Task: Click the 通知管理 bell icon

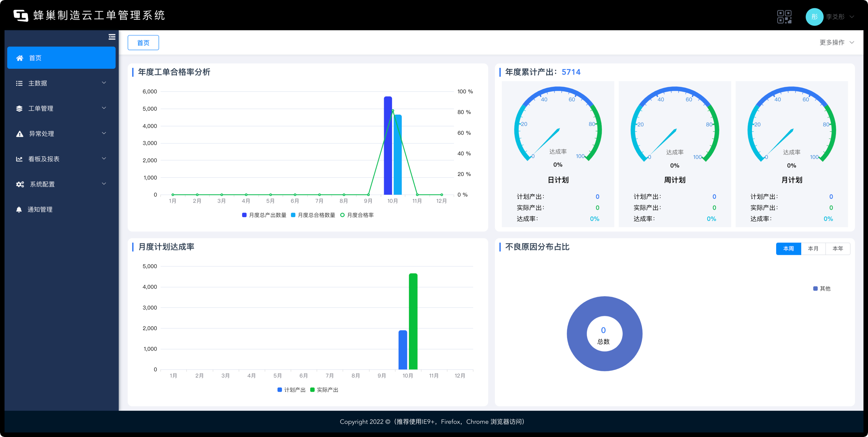Action: tap(19, 210)
